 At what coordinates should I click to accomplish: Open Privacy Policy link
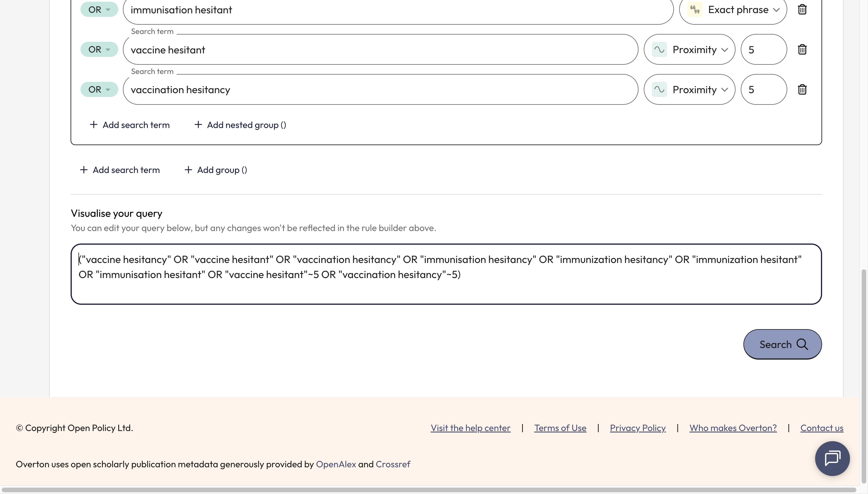point(638,428)
